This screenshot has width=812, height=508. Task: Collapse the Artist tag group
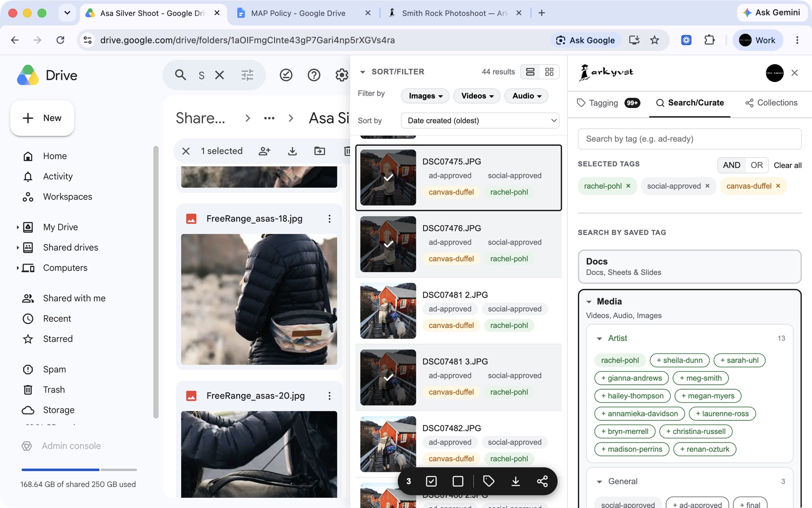[x=599, y=338]
